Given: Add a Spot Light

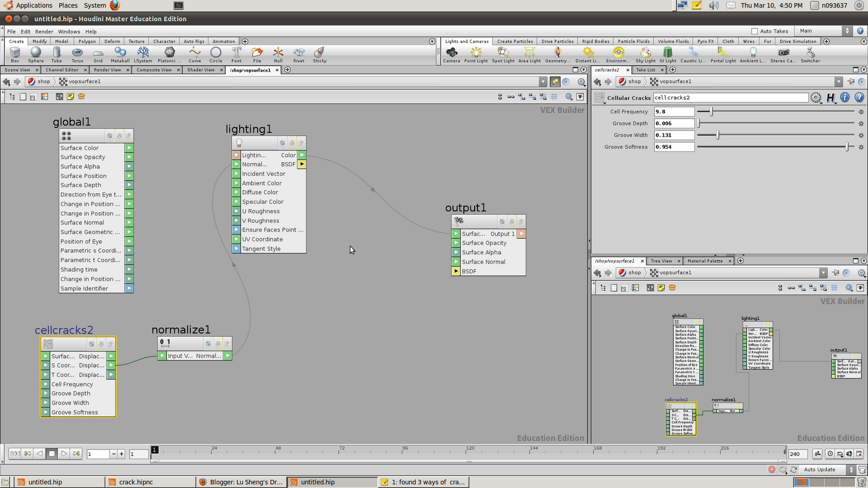Looking at the screenshot, I should point(503,54).
